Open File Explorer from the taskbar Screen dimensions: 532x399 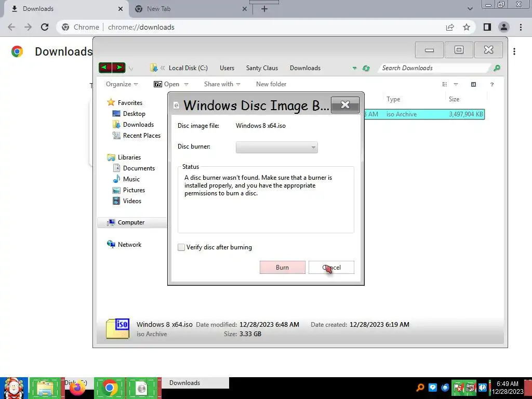point(45,388)
